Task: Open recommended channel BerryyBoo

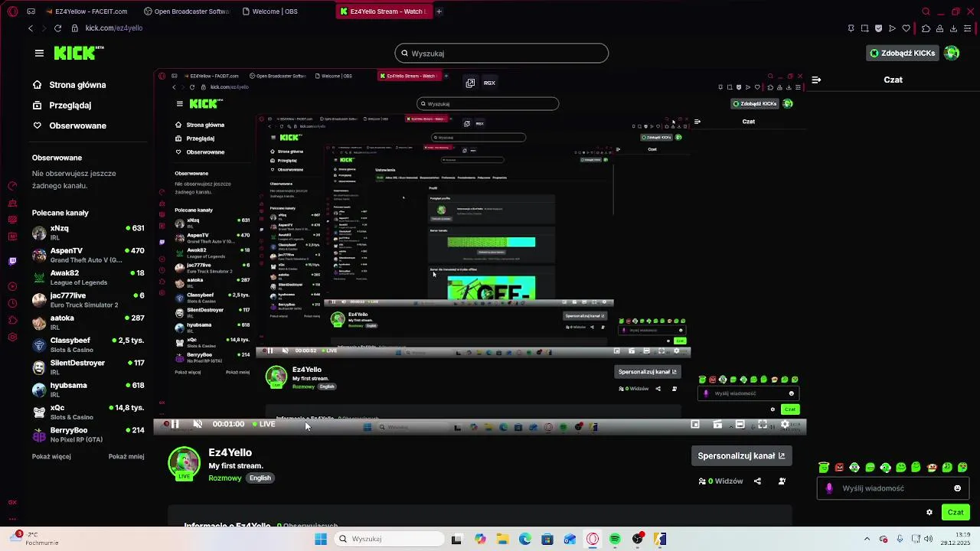Action: click(x=88, y=435)
